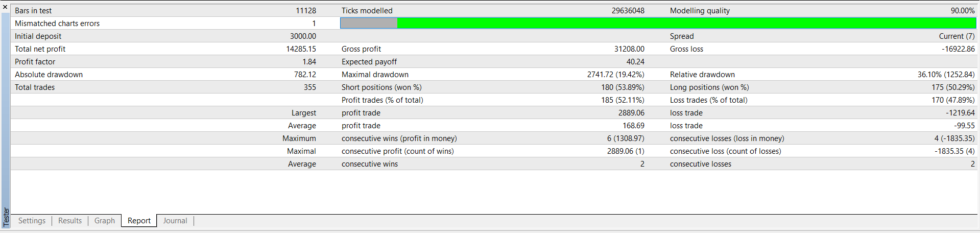
Task: Select the Ticks modelled count 29636048
Action: point(628,11)
